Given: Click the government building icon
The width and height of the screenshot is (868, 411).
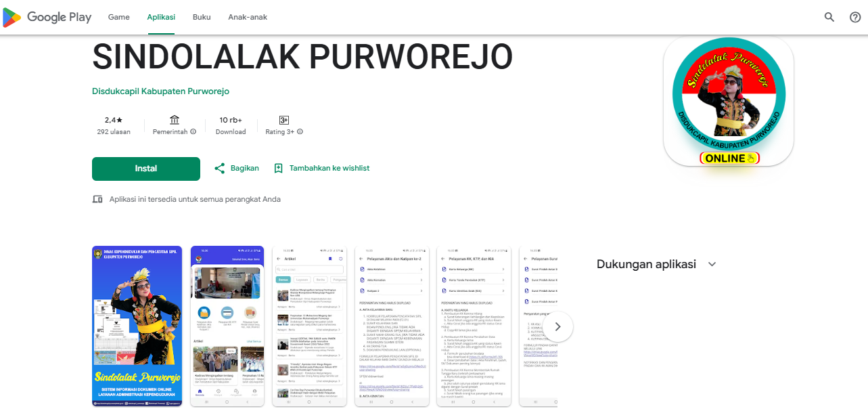Looking at the screenshot, I should point(175,120).
